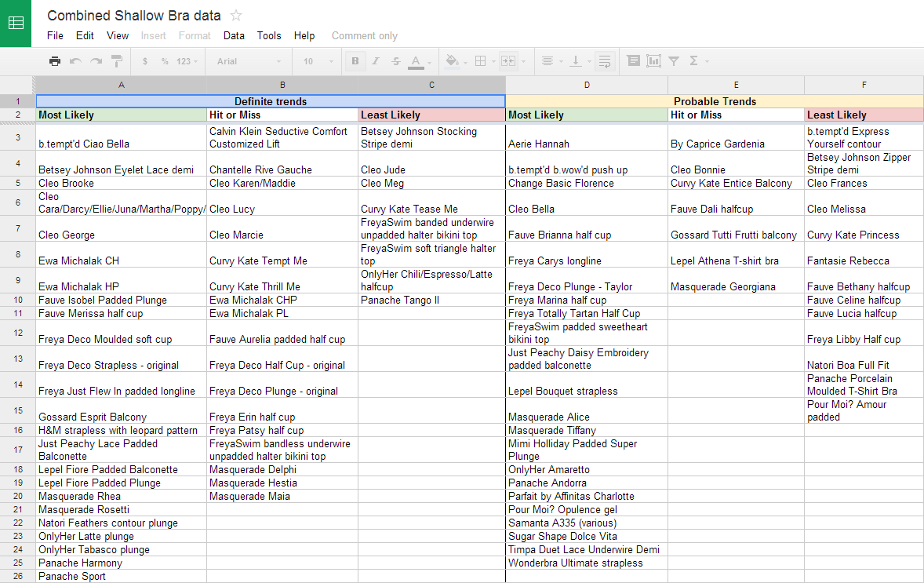Star this spreadsheet with the star icon
The image size is (924, 583).
[236, 16]
